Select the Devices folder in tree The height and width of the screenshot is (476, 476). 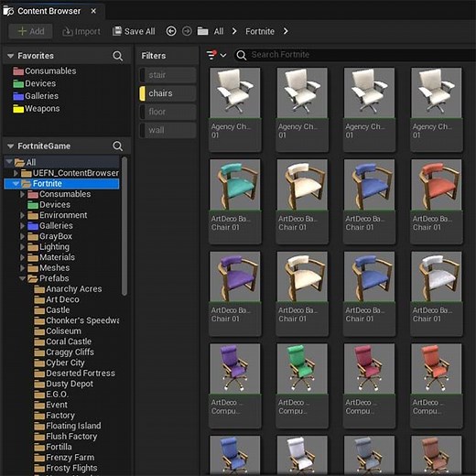49,204
